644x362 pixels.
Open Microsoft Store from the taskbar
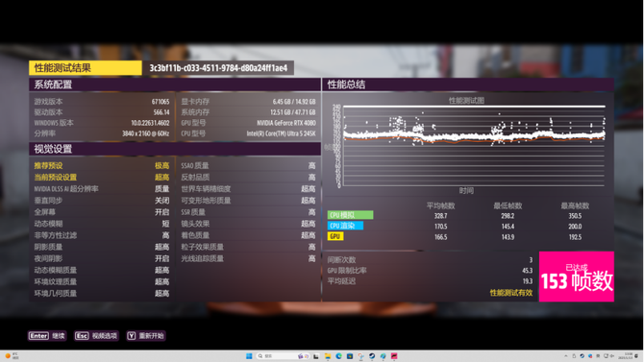pos(350,356)
